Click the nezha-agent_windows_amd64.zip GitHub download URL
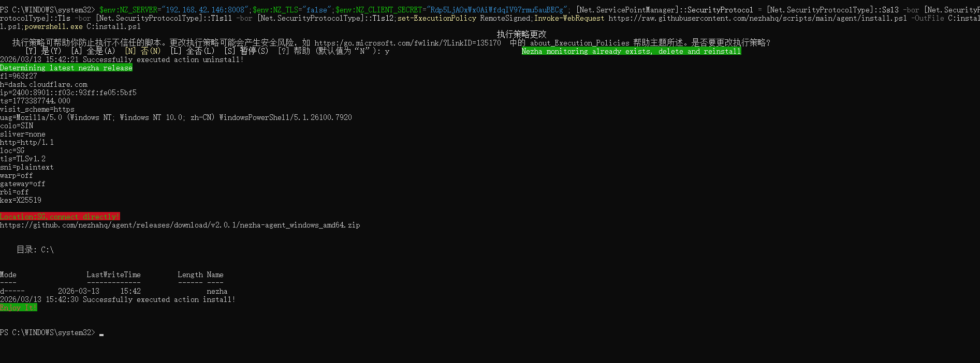The width and height of the screenshot is (980, 363). pyautogui.click(x=180, y=225)
